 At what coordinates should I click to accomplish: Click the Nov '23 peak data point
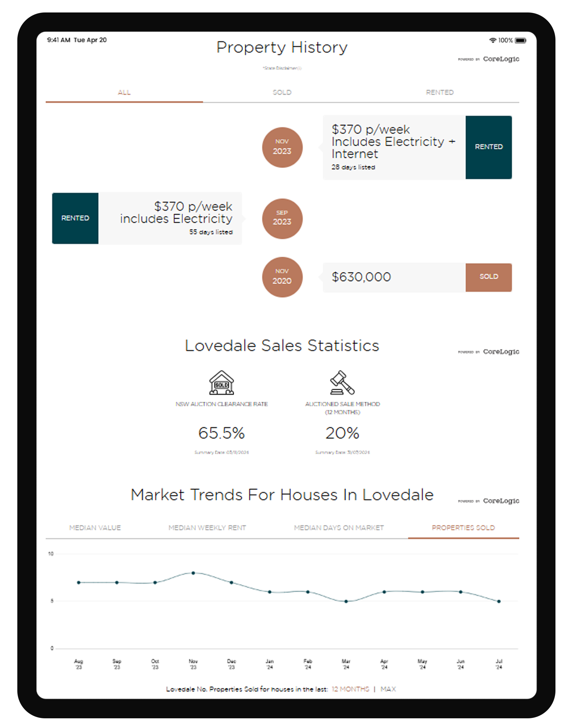coord(193,573)
